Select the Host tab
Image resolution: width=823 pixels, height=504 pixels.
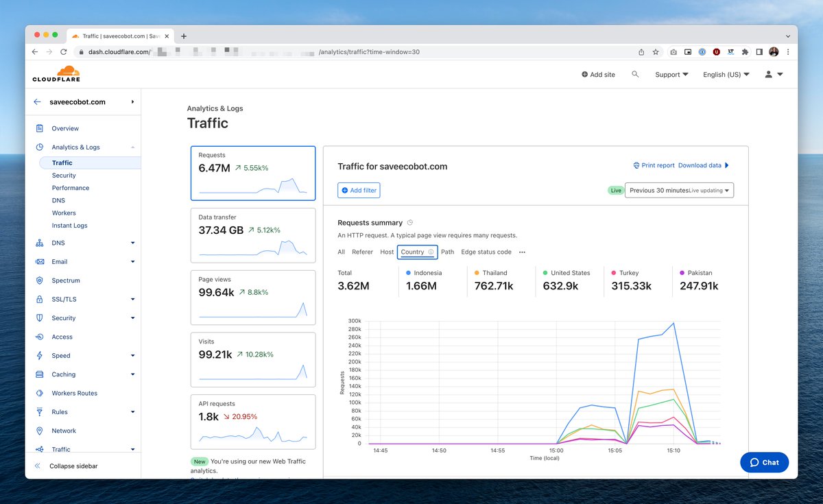coord(387,252)
